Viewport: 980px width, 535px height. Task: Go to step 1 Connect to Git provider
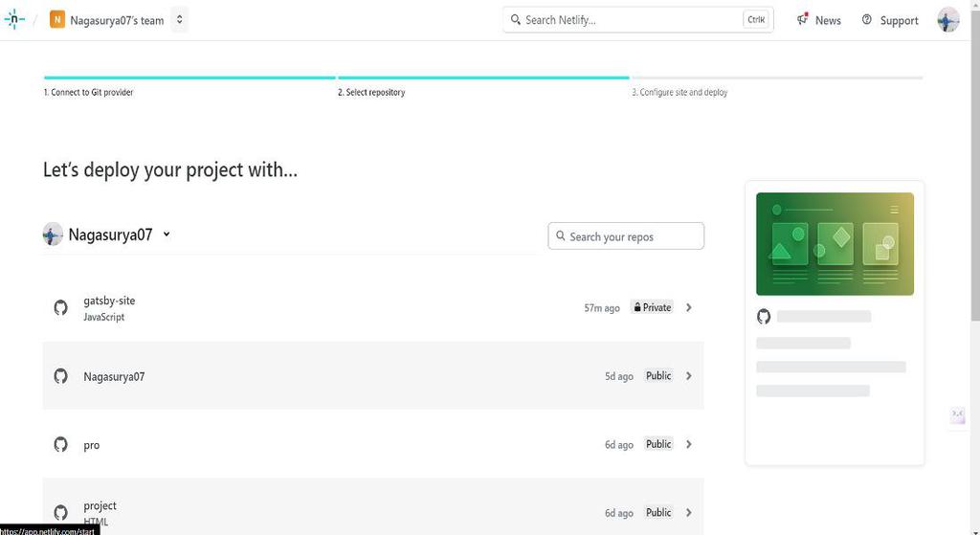tap(88, 93)
